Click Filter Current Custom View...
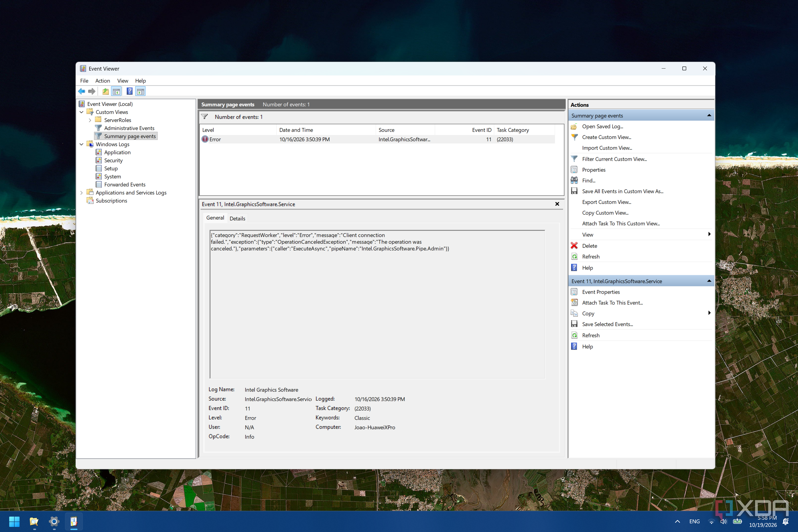This screenshot has height=532, width=798. click(x=614, y=159)
